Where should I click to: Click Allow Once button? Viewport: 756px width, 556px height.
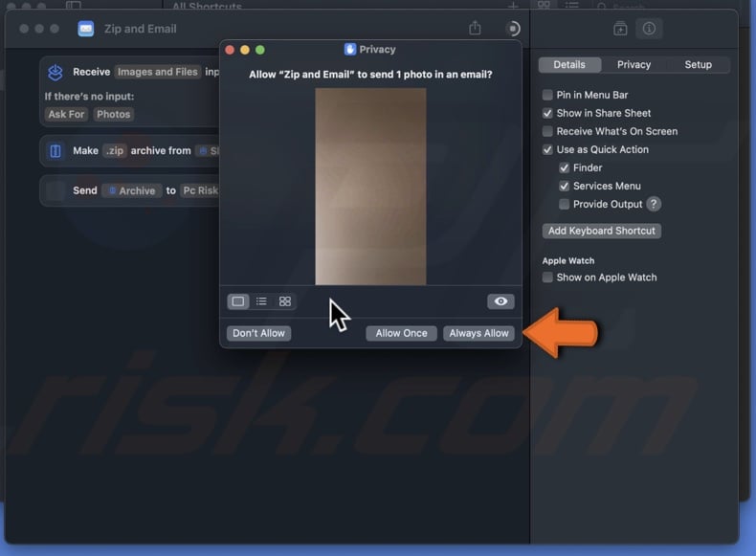point(401,333)
